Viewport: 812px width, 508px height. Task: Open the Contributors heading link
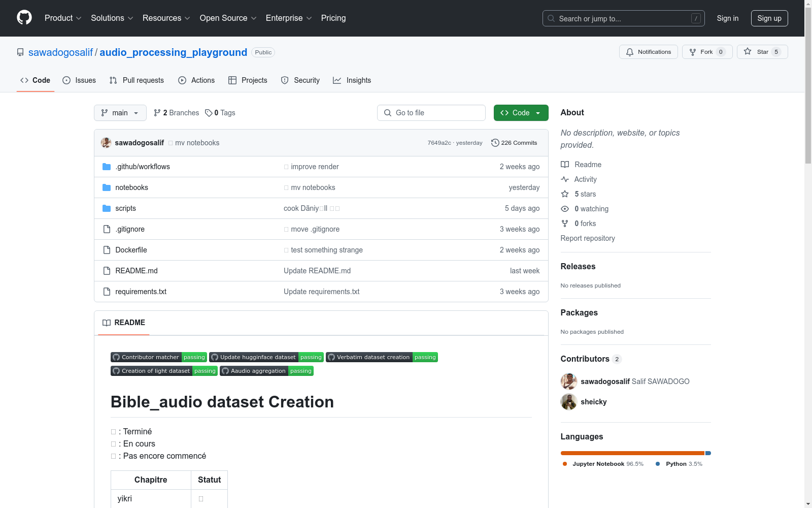point(591,359)
